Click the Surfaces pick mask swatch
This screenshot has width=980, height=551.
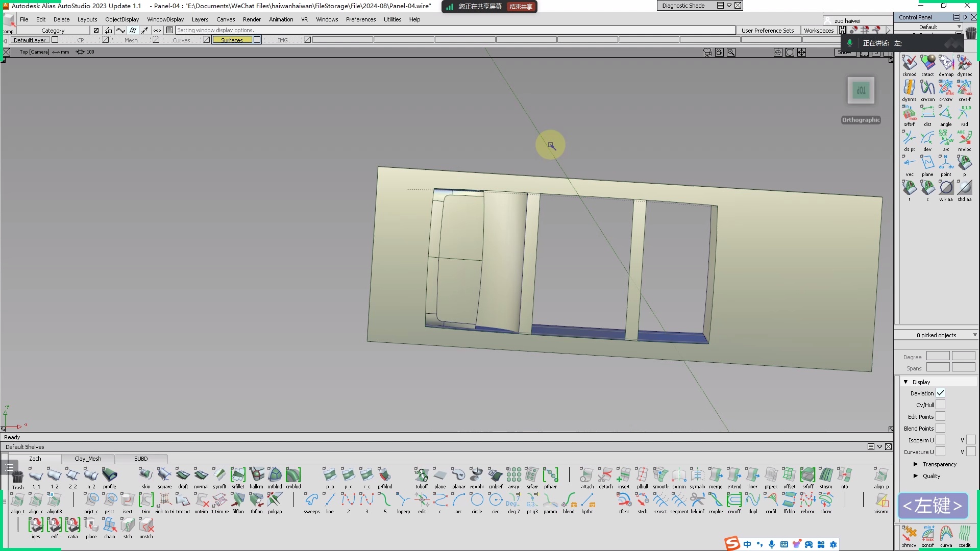[x=232, y=40]
